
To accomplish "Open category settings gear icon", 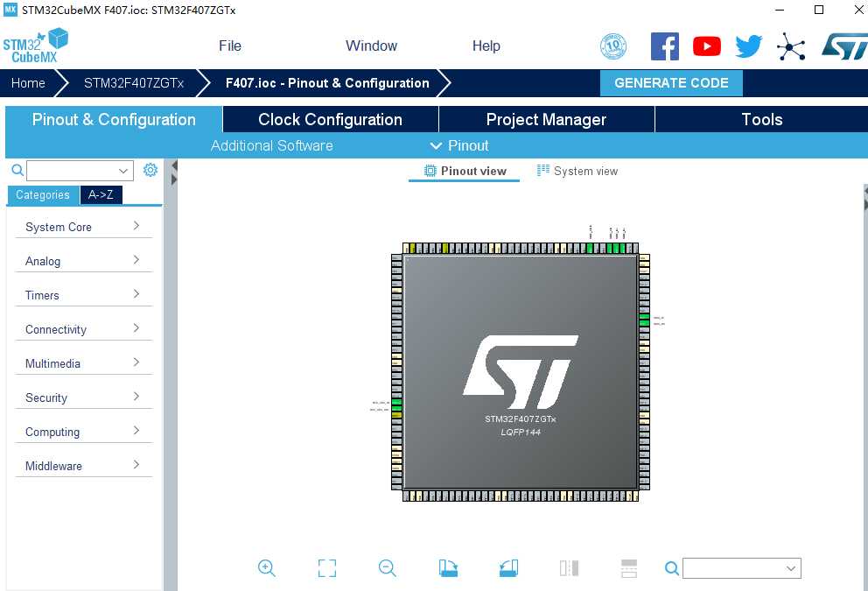I will (150, 170).
